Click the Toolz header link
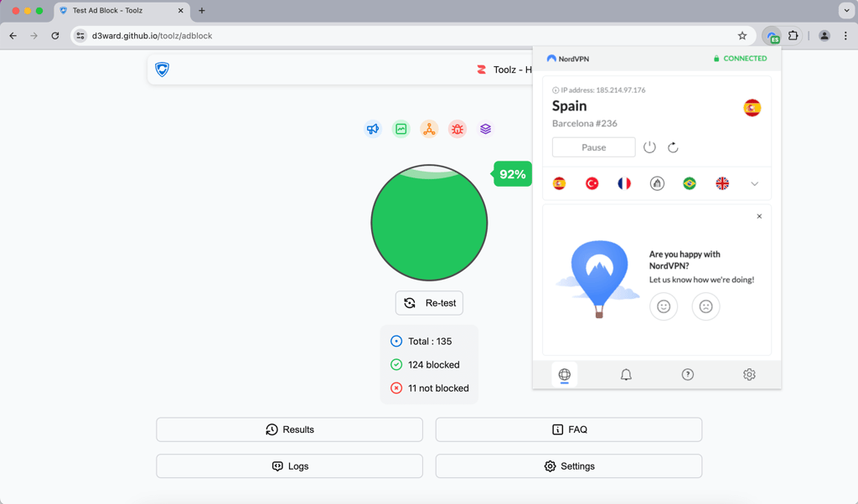The width and height of the screenshot is (858, 504). pos(504,69)
